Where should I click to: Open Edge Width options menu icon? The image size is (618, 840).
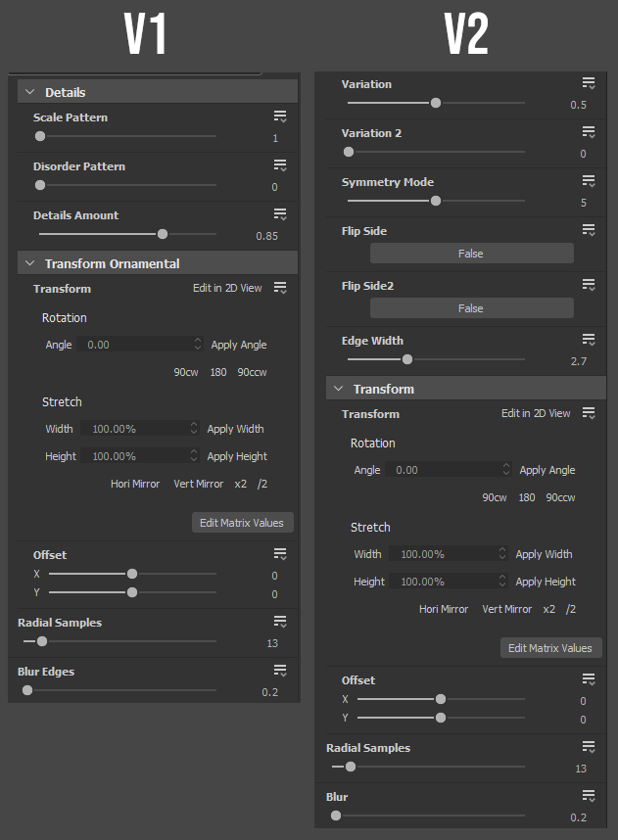pos(589,340)
